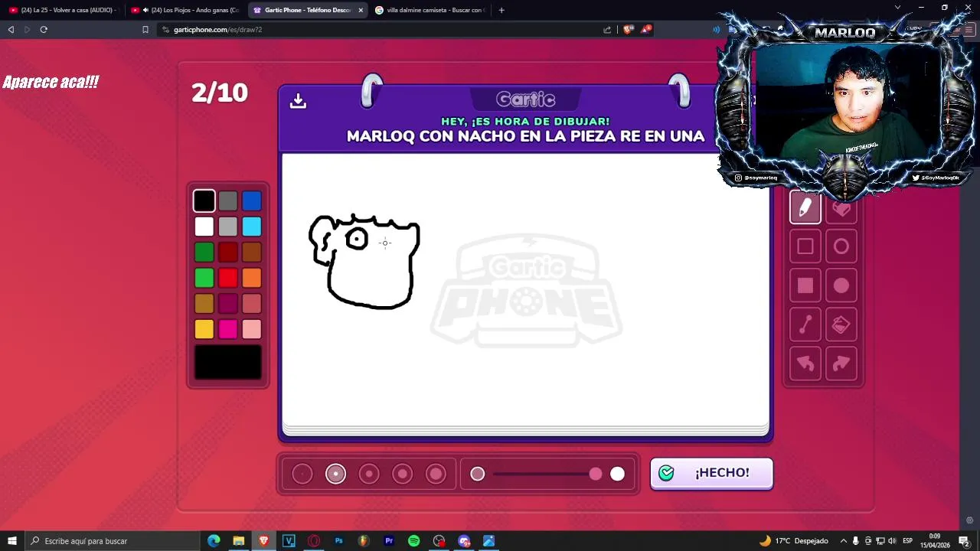The height and width of the screenshot is (551, 980).
Task: Pick the hot pink color swatch
Action: tap(227, 329)
